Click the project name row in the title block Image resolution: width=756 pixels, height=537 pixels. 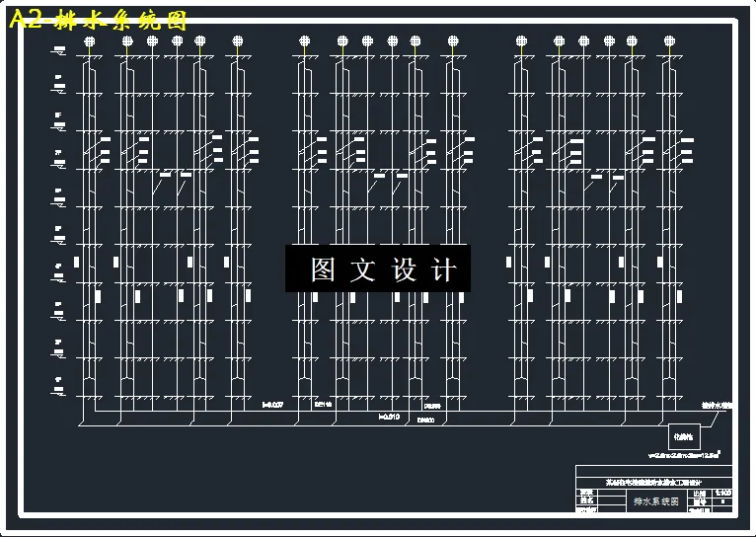click(x=653, y=483)
